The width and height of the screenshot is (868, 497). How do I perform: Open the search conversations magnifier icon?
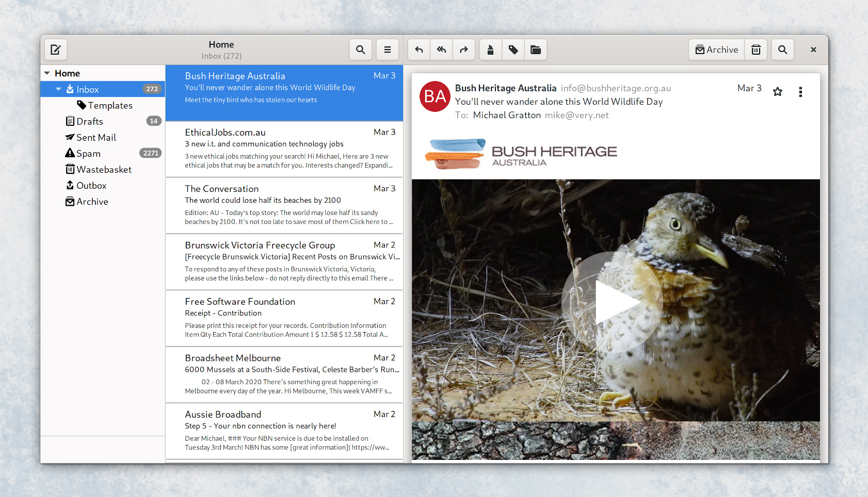(x=361, y=49)
